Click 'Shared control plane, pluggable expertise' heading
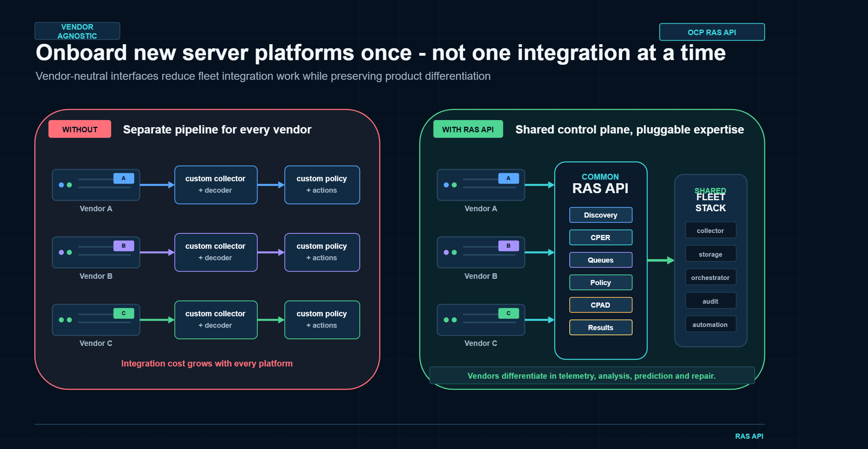The image size is (868, 449). coord(630,130)
